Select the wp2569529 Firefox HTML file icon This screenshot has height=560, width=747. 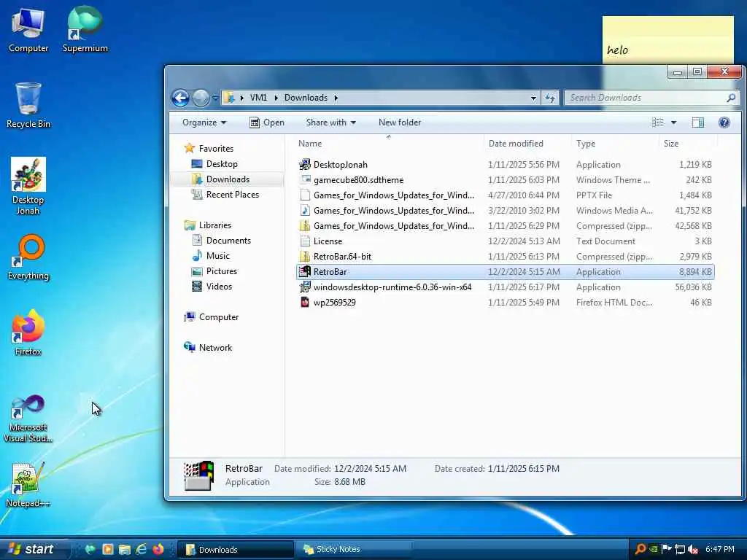(305, 303)
